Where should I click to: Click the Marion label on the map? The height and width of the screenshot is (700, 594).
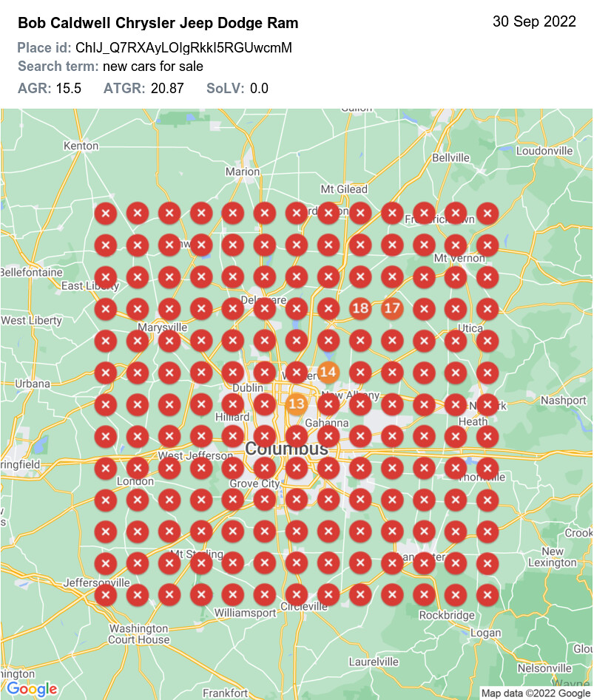point(243,172)
